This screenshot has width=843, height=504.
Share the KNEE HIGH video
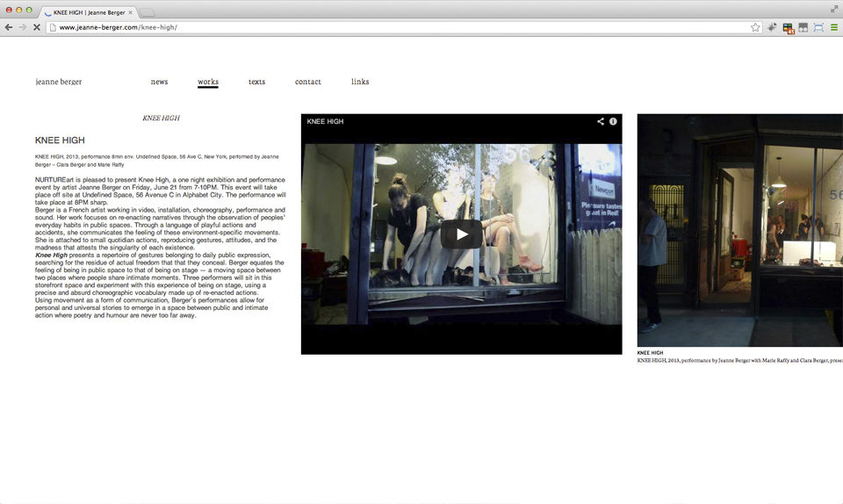coord(601,121)
